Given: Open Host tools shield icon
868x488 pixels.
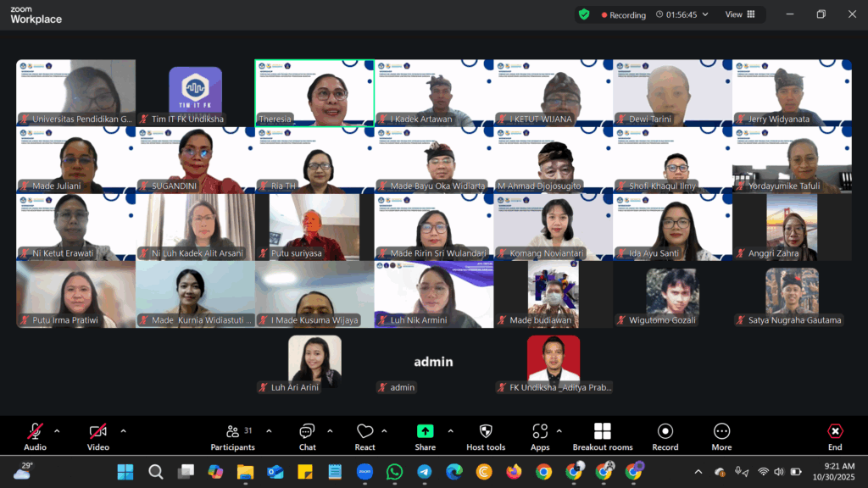Looking at the screenshot, I should pos(486,436).
